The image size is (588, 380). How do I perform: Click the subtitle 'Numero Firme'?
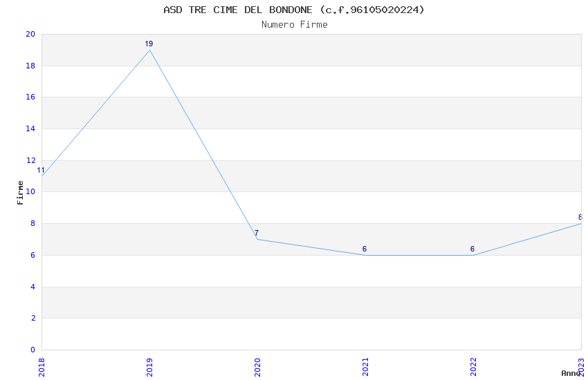(x=295, y=24)
